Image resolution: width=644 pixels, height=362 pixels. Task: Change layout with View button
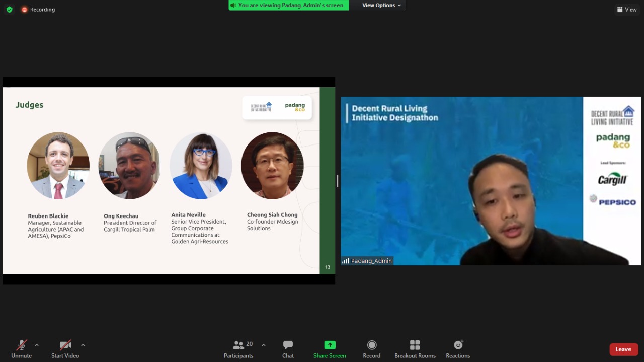[626, 10]
